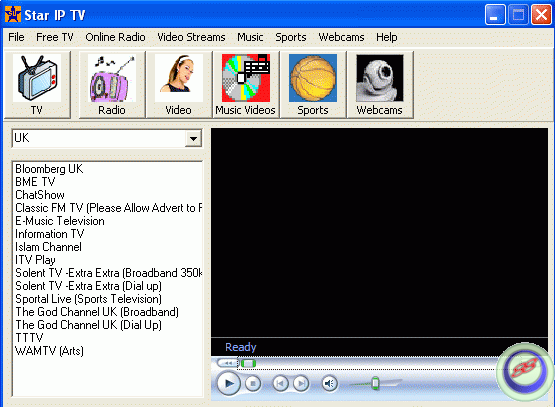
Task: Select WAMTV Arts channel
Action: [50, 351]
